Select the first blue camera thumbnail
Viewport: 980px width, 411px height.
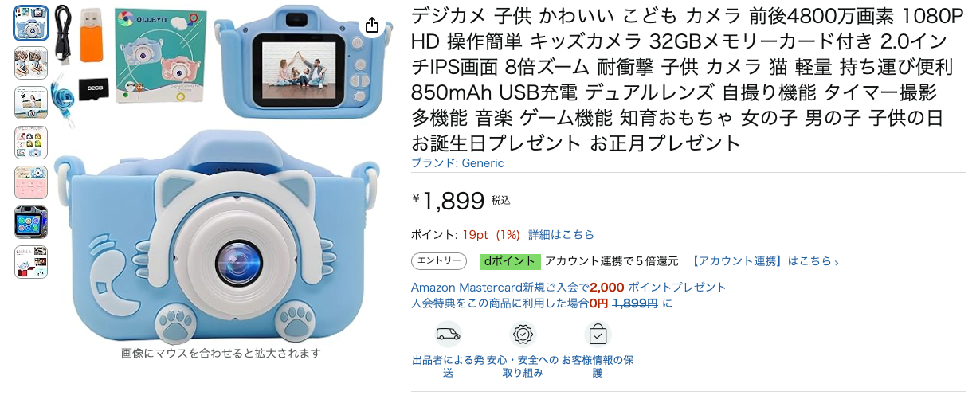(31, 23)
